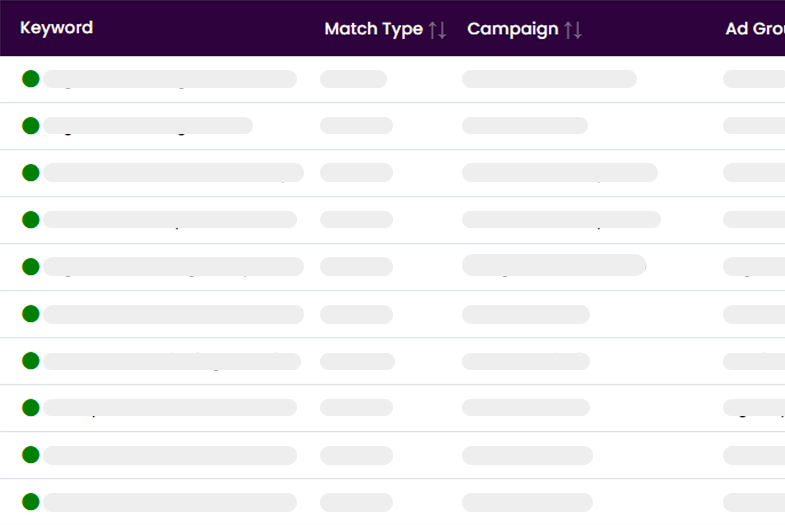Click the sixth row's green status dot
This screenshot has width=785, height=525.
tap(31, 314)
